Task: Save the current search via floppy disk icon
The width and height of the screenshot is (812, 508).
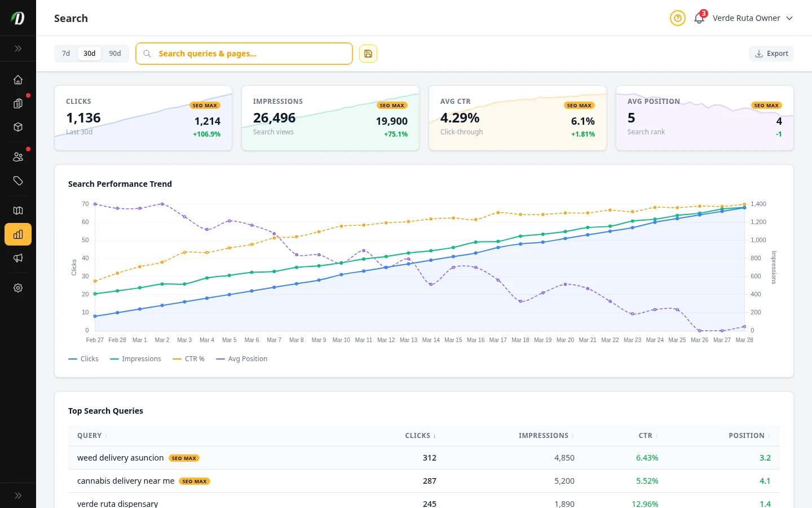Action: pos(368,53)
